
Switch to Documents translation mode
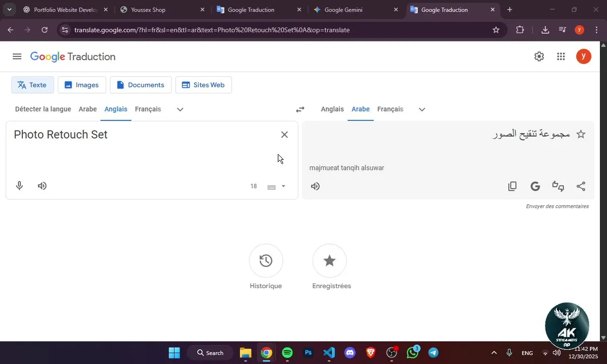tap(141, 85)
